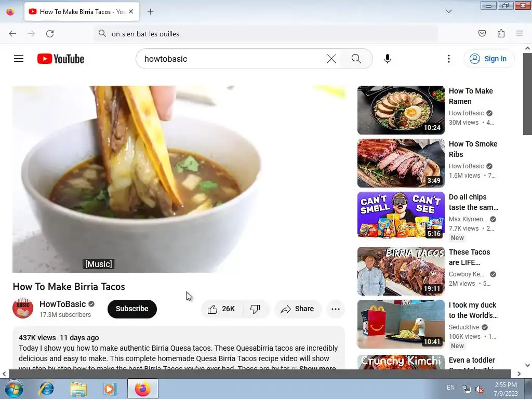532x399 pixels.
Task: Open Seducktive channel name
Action: (x=464, y=327)
